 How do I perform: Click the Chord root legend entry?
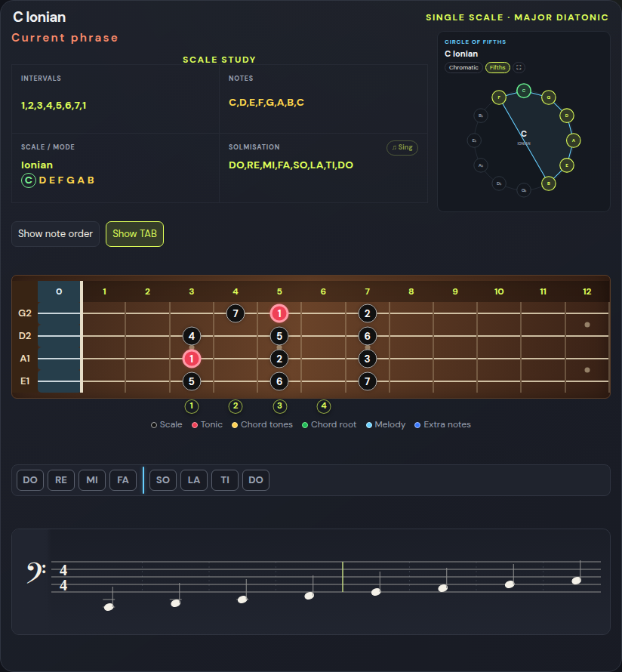[329, 424]
